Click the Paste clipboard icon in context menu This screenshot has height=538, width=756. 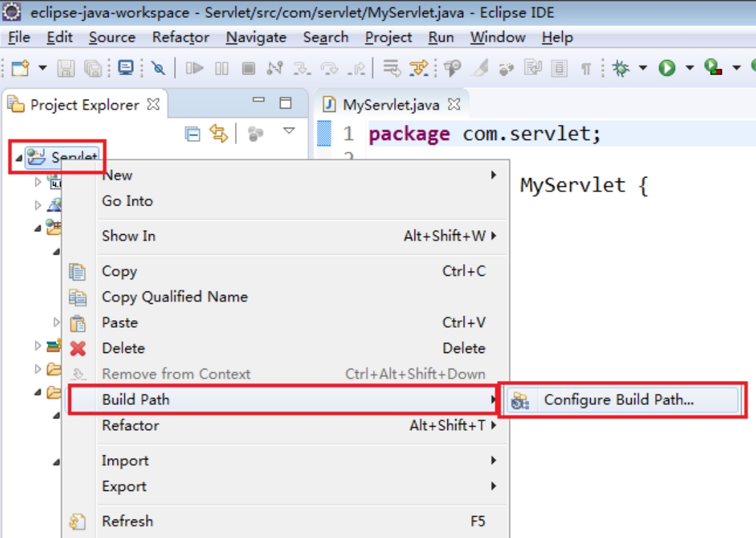pyautogui.click(x=78, y=323)
